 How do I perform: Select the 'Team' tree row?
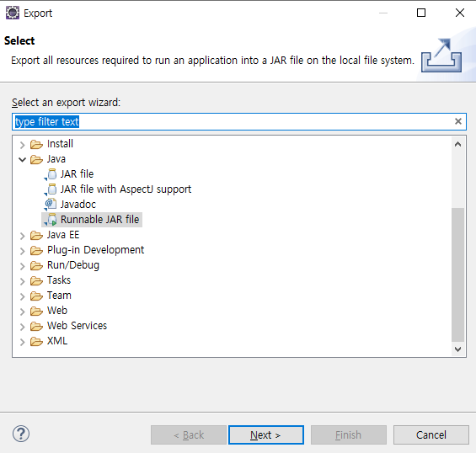coord(59,296)
